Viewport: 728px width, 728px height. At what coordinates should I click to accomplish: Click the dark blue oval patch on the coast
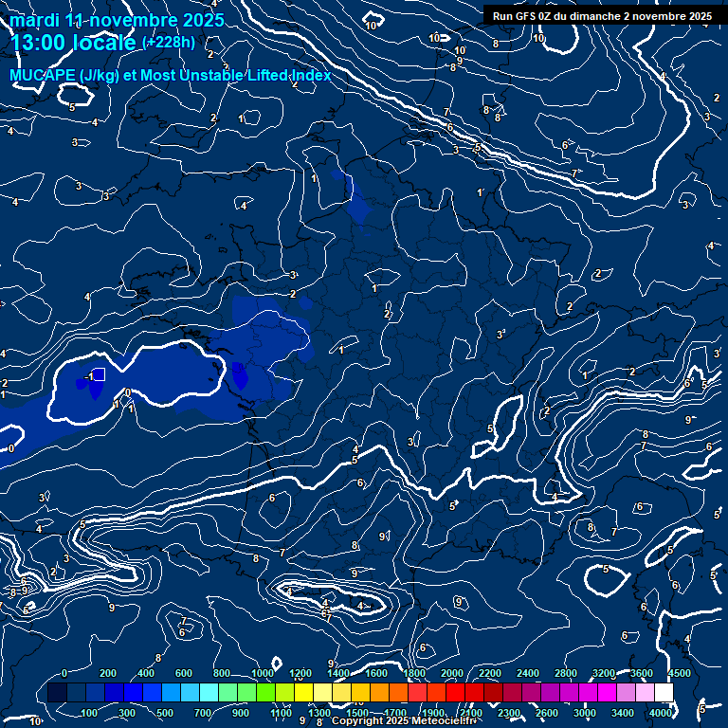(x=240, y=376)
